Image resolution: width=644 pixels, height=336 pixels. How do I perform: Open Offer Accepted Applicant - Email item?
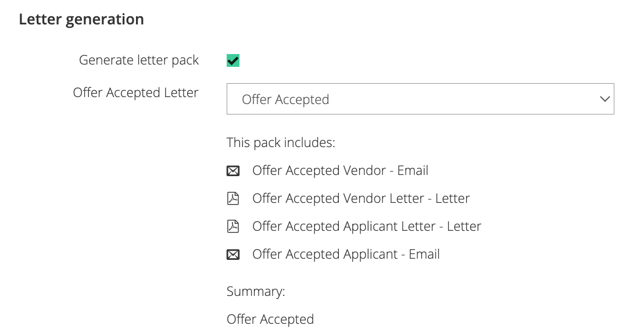pos(346,254)
